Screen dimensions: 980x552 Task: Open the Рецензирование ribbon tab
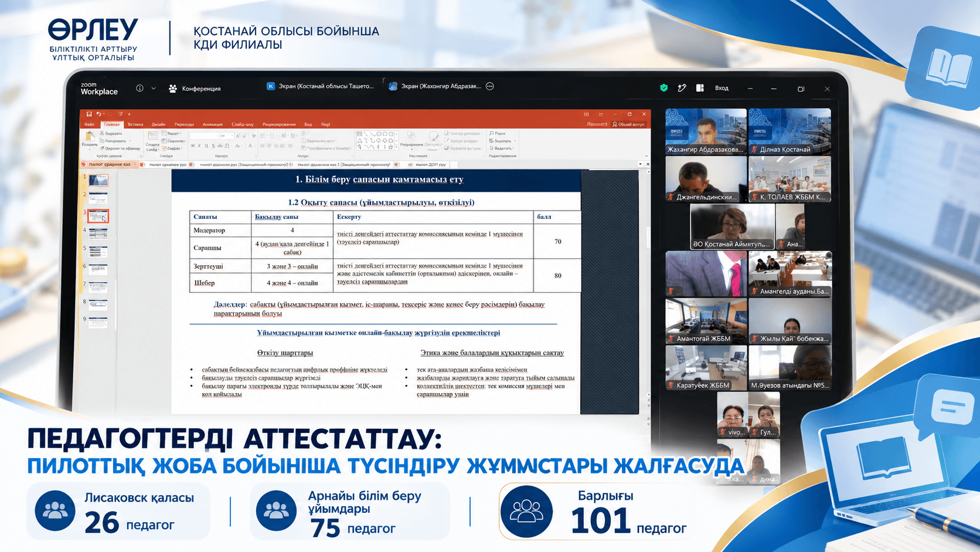pyautogui.click(x=279, y=124)
